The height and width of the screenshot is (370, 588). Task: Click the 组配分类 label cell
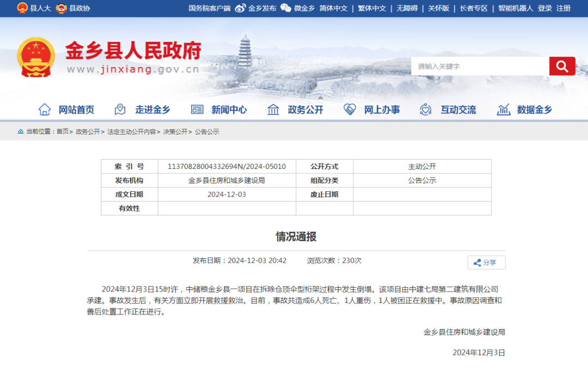324,180
